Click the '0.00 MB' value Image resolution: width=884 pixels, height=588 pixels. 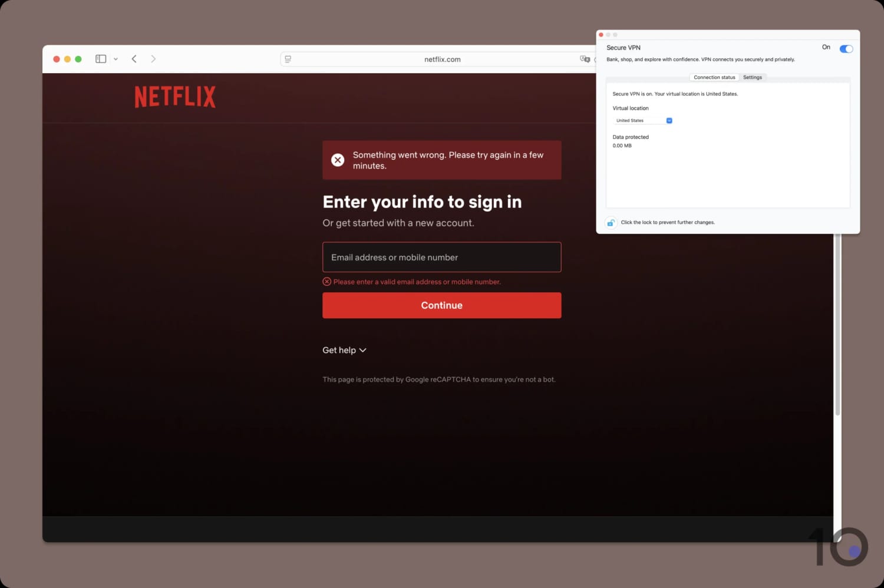pos(622,146)
